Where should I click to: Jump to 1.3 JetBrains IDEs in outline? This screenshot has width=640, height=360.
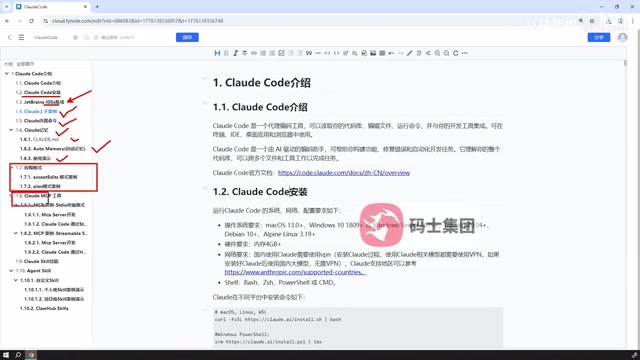coord(40,102)
